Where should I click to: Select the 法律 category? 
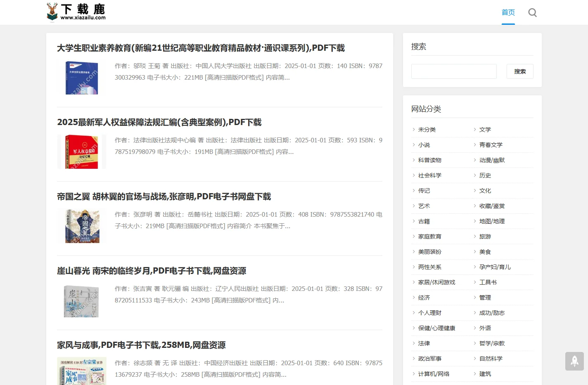424,343
